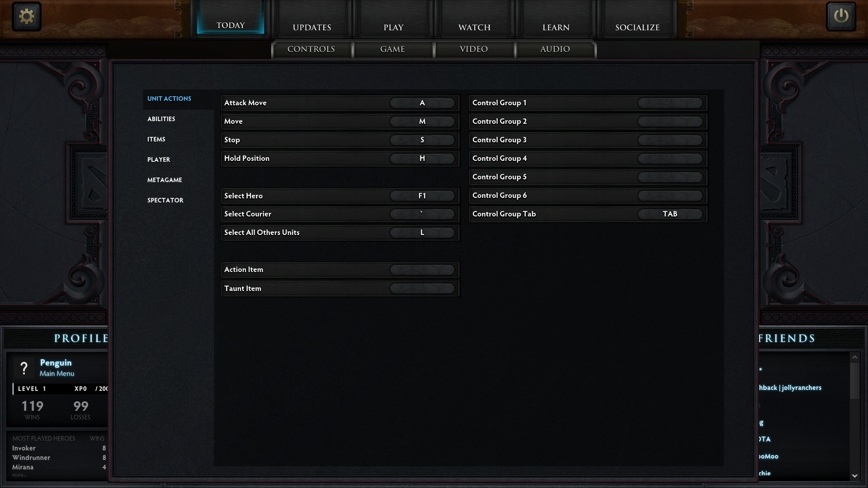Switch to CONTROLS settings tab
Image resolution: width=868 pixels, height=488 pixels.
pyautogui.click(x=311, y=49)
